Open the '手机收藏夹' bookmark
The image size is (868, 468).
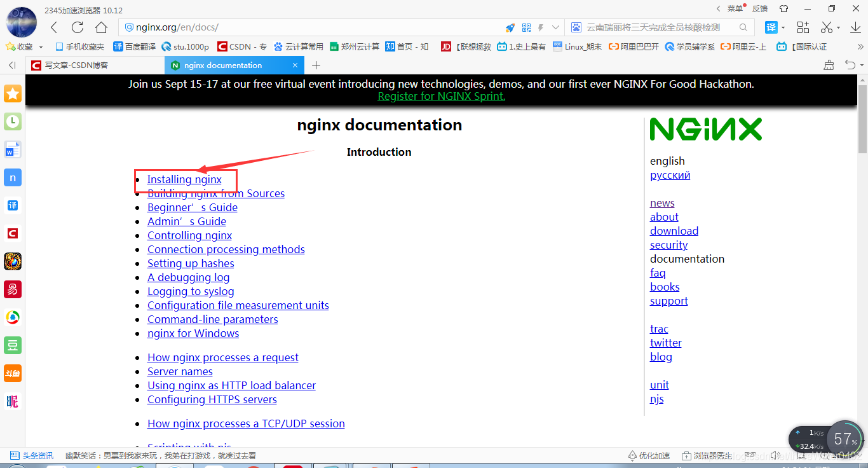(79, 46)
